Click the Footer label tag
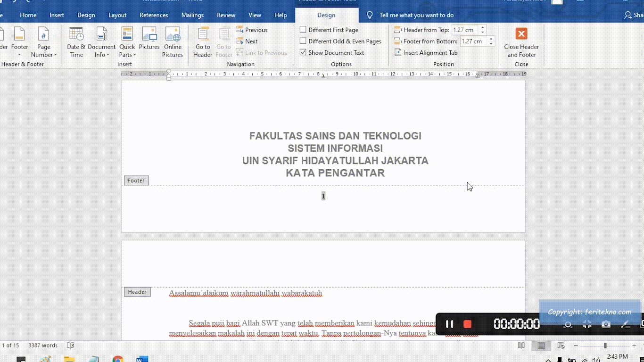Screen dimensions: 644x362 click(136, 181)
